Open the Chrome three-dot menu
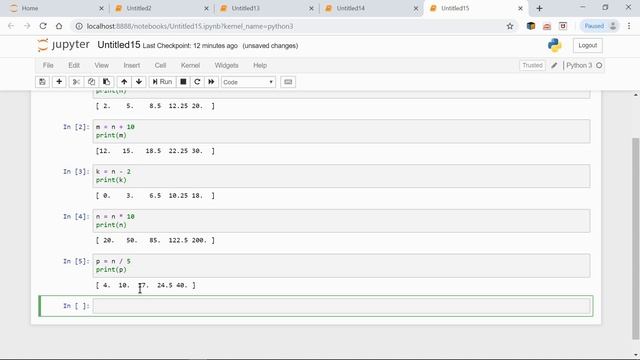Viewport: 640px width, 360px height. tap(629, 26)
